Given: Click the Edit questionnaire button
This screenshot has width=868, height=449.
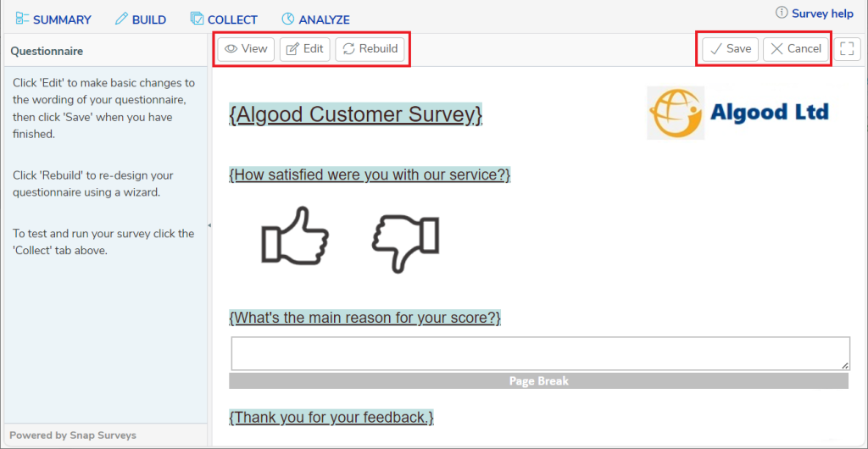Looking at the screenshot, I should click(305, 49).
